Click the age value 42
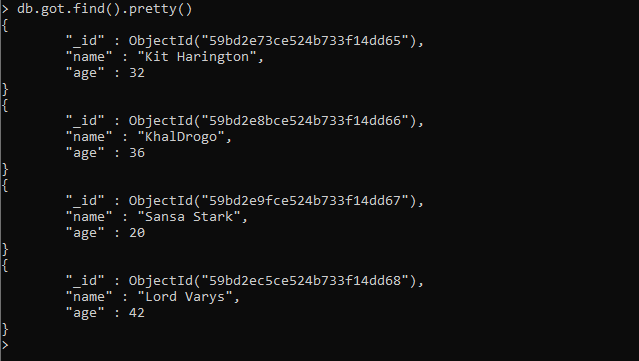Screen dimensions: 639x361 (137, 313)
